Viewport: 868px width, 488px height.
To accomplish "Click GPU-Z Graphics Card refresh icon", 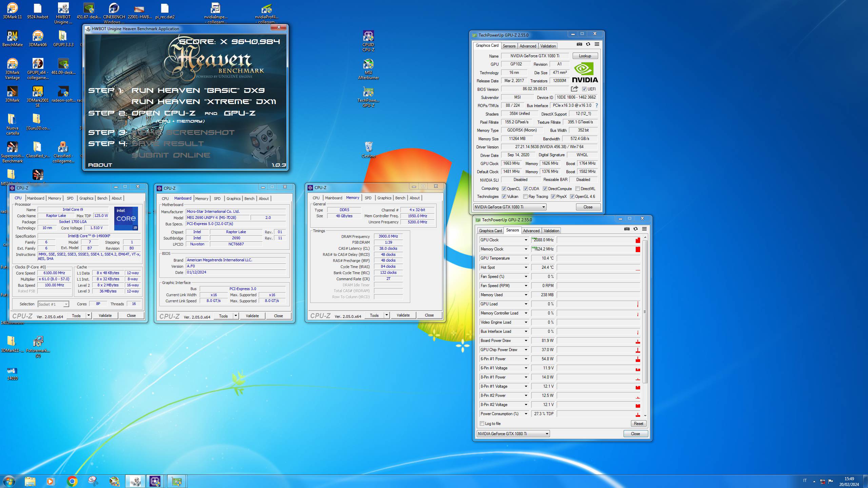I will coord(588,44).
